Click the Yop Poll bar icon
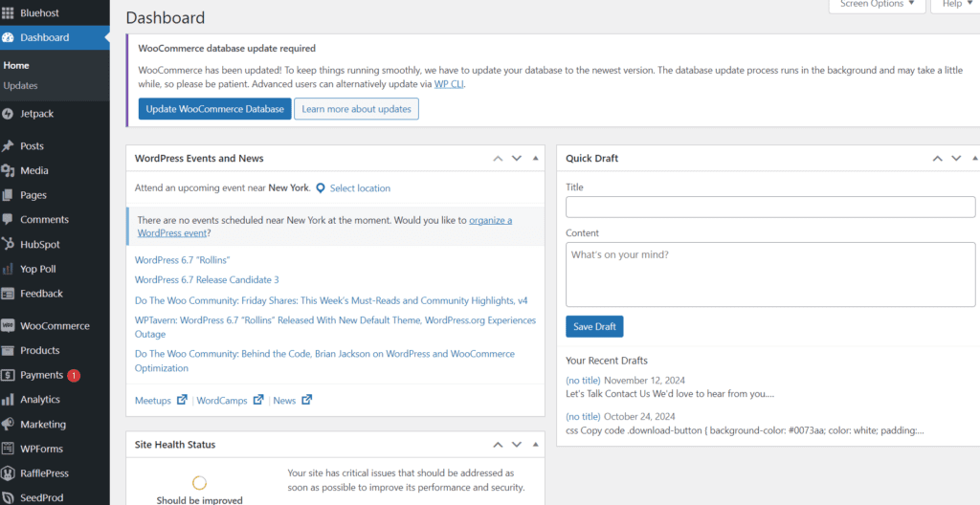This screenshot has height=505, width=980. coord(8,269)
